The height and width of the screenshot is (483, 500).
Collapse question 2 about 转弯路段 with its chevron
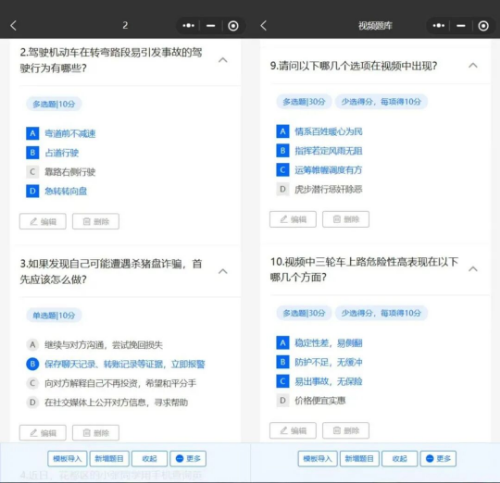click(x=223, y=60)
